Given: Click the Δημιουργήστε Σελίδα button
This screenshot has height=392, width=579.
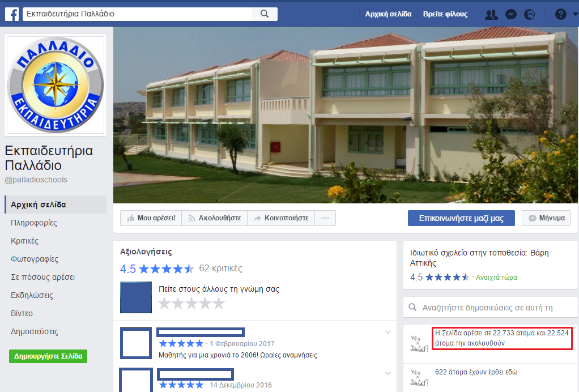Looking at the screenshot, I should [48, 356].
